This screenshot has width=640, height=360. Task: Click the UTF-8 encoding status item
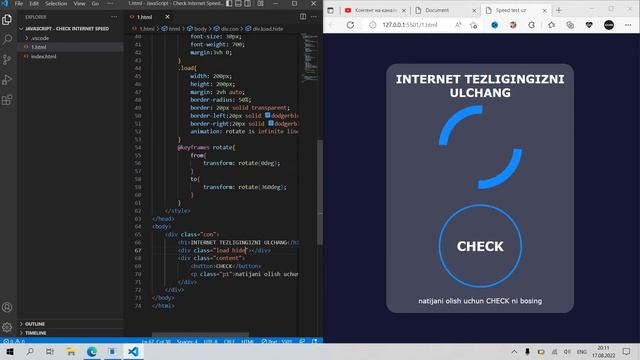click(211, 341)
